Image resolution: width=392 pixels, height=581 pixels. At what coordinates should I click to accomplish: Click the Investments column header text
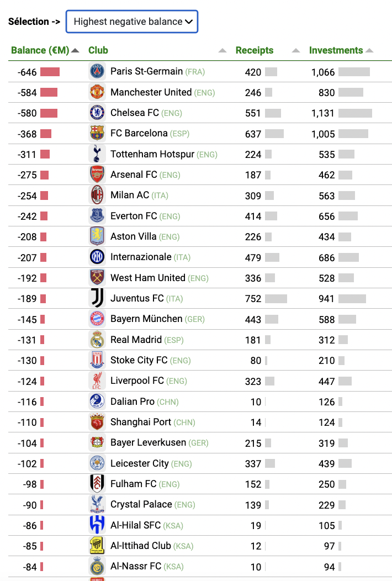point(336,50)
